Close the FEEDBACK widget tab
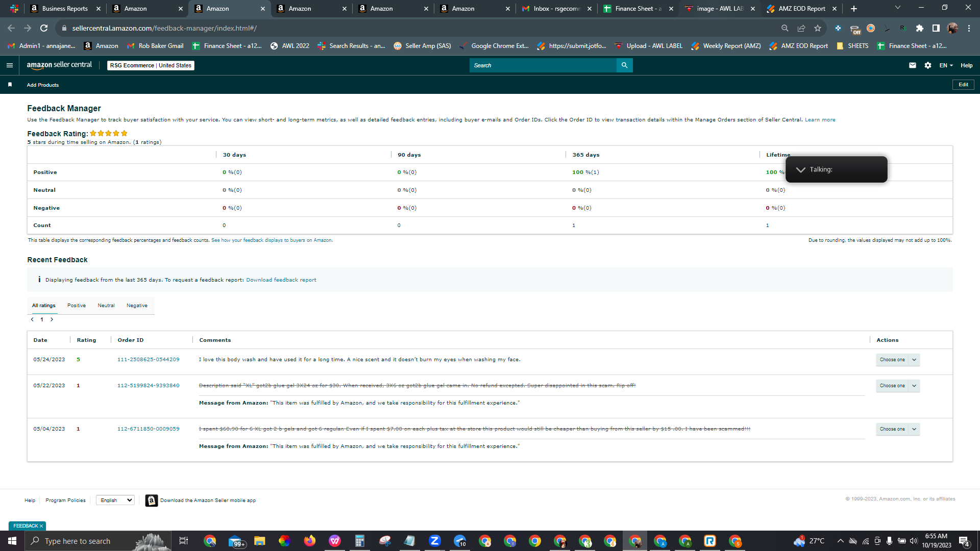Image resolution: width=980 pixels, height=551 pixels. 41,526
